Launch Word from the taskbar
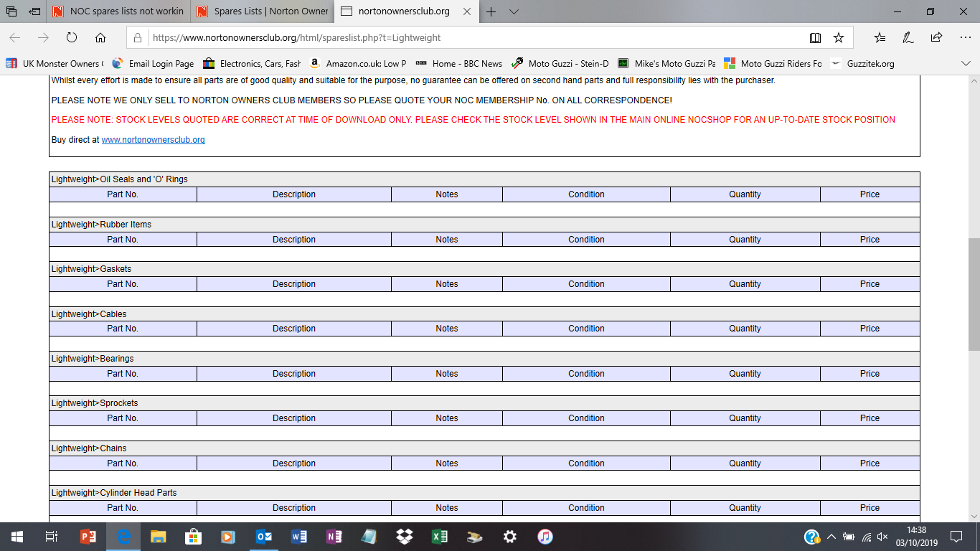The image size is (980, 551). pyautogui.click(x=298, y=537)
